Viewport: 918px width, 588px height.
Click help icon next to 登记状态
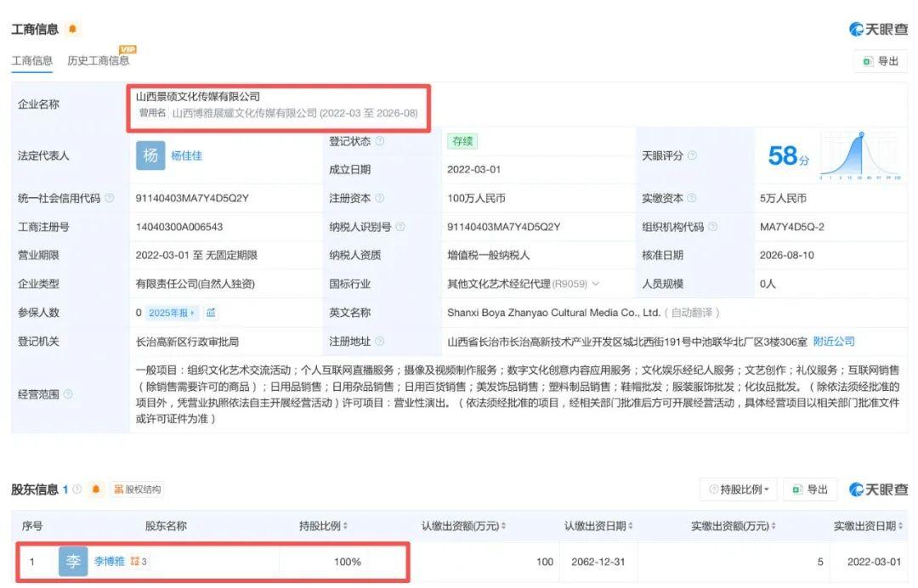point(379,141)
